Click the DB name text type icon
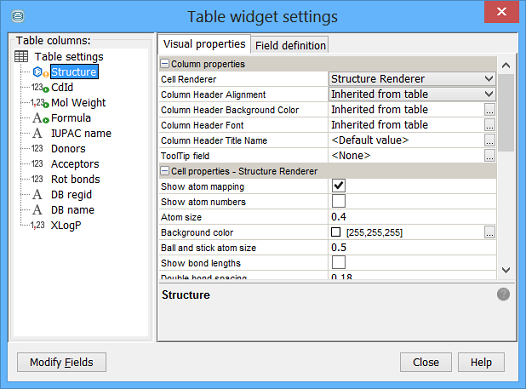 pyautogui.click(x=38, y=210)
